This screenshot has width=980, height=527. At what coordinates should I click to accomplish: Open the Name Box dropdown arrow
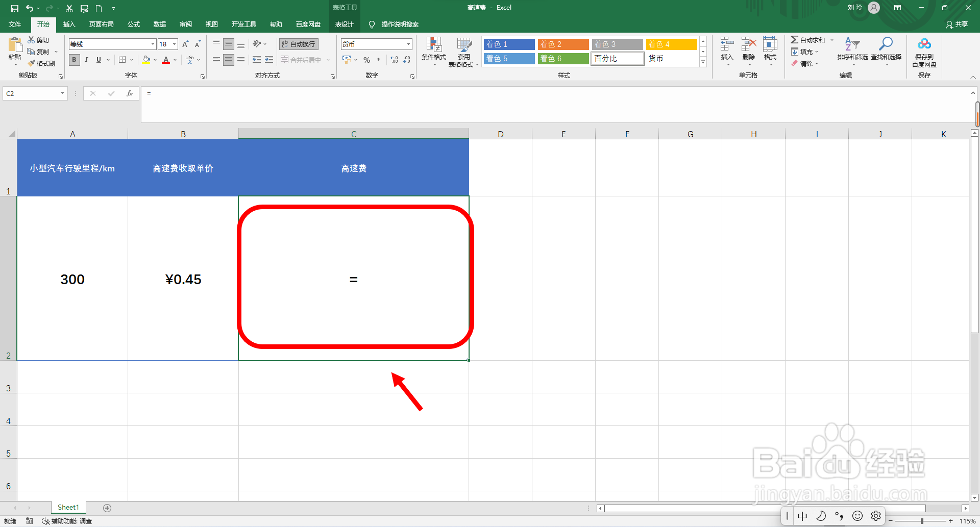click(62, 93)
